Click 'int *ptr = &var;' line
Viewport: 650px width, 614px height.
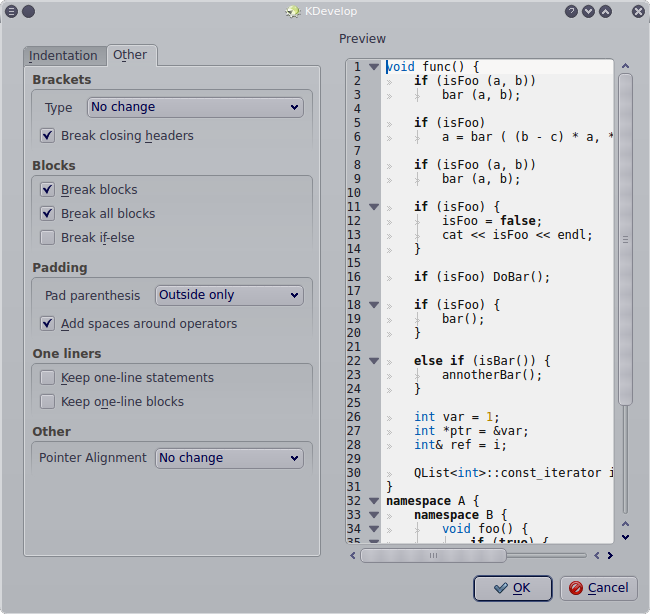(x=471, y=431)
